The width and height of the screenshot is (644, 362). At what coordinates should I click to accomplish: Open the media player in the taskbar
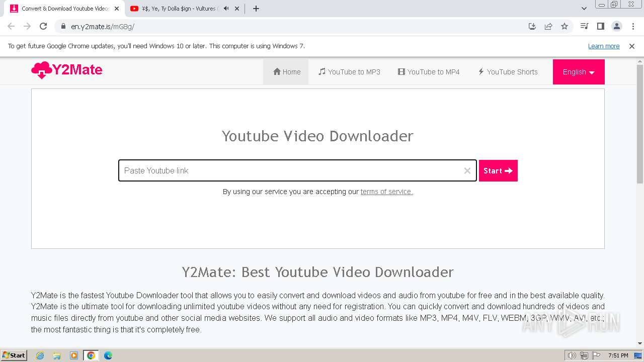click(74, 355)
